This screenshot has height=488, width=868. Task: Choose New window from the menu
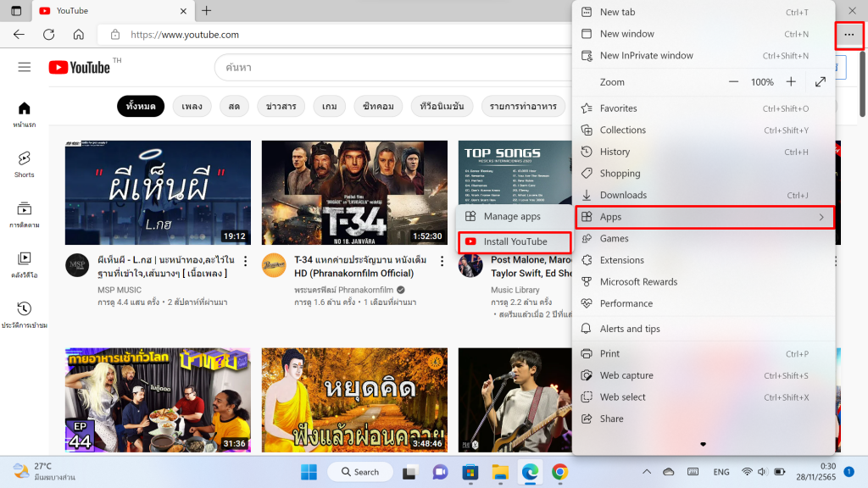coord(703,34)
